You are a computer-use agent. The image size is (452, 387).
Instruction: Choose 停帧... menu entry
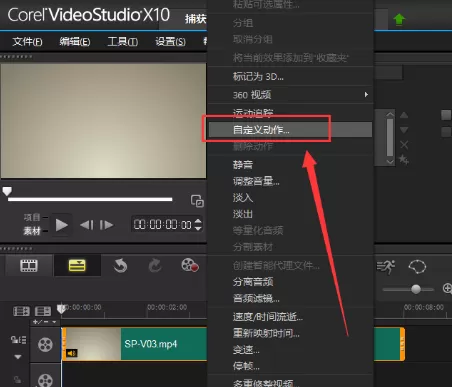290,366
